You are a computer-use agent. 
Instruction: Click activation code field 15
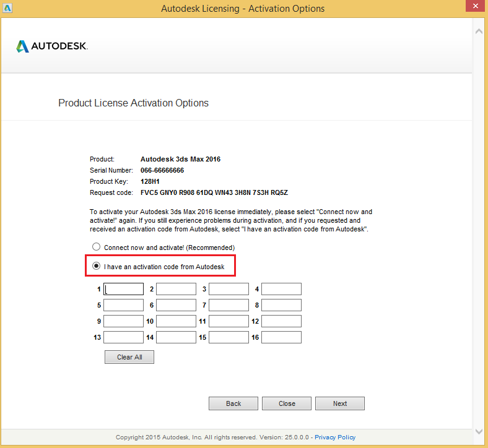pyautogui.click(x=229, y=337)
